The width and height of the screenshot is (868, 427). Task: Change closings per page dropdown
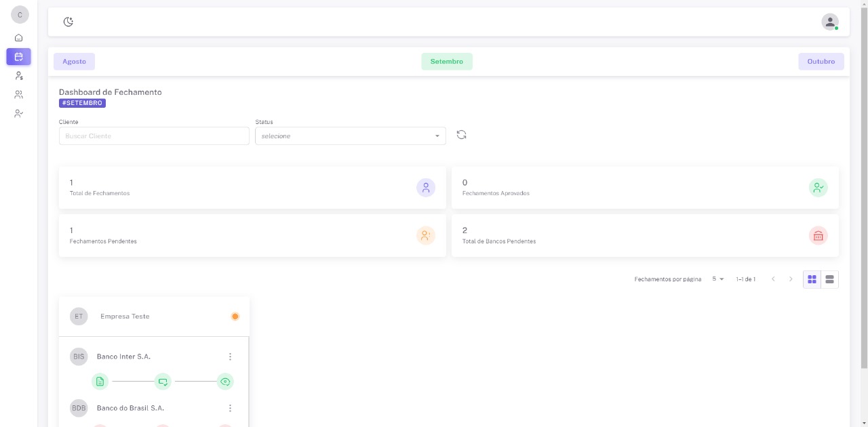(x=718, y=279)
